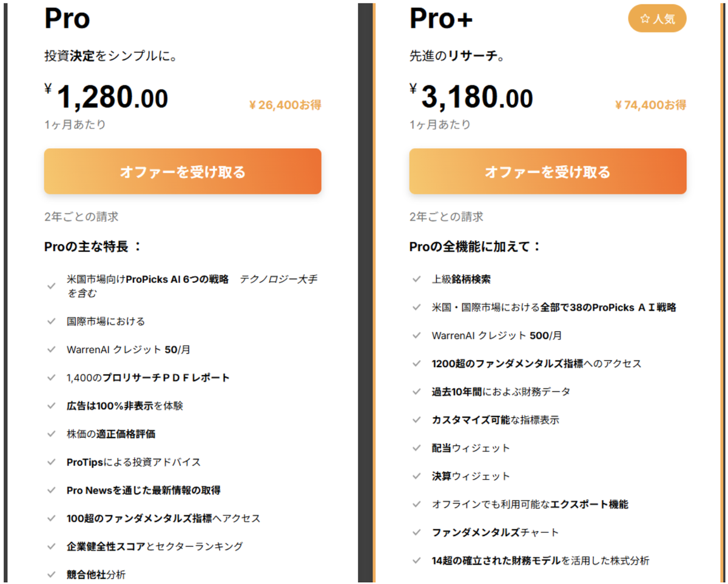The height and width of the screenshot is (584, 728).
Task: Click the star icon in the 人気 badge
Action: coord(644,19)
